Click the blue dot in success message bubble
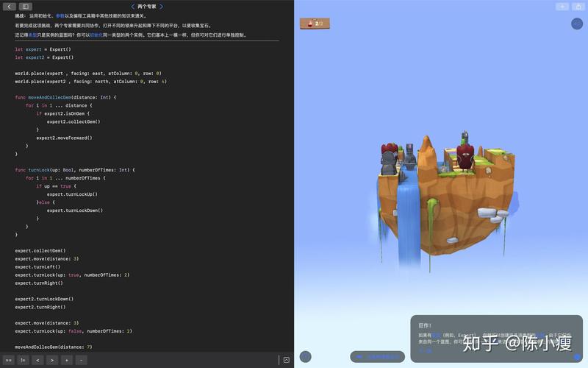This screenshot has height=368, width=588. point(577,357)
